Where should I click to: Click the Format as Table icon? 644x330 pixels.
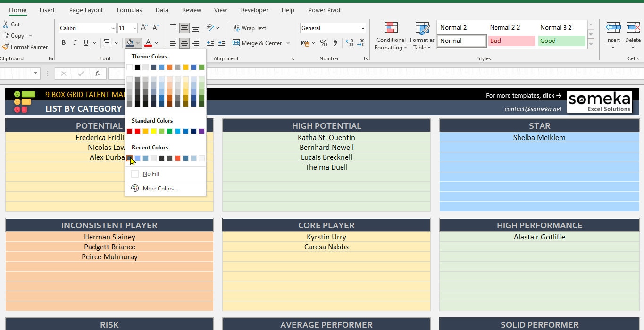tap(421, 35)
